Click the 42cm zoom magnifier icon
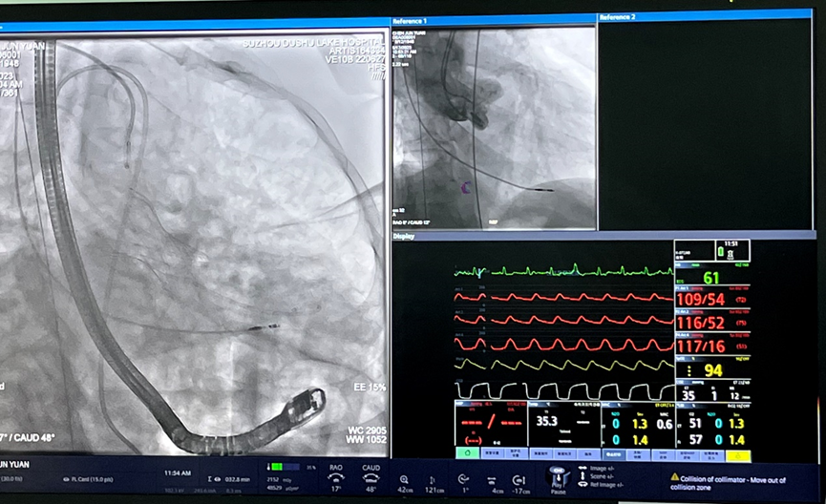 pos(404,479)
